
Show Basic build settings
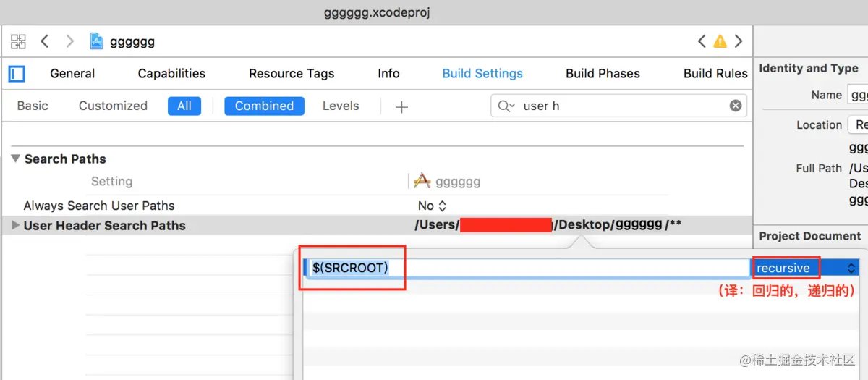click(33, 106)
